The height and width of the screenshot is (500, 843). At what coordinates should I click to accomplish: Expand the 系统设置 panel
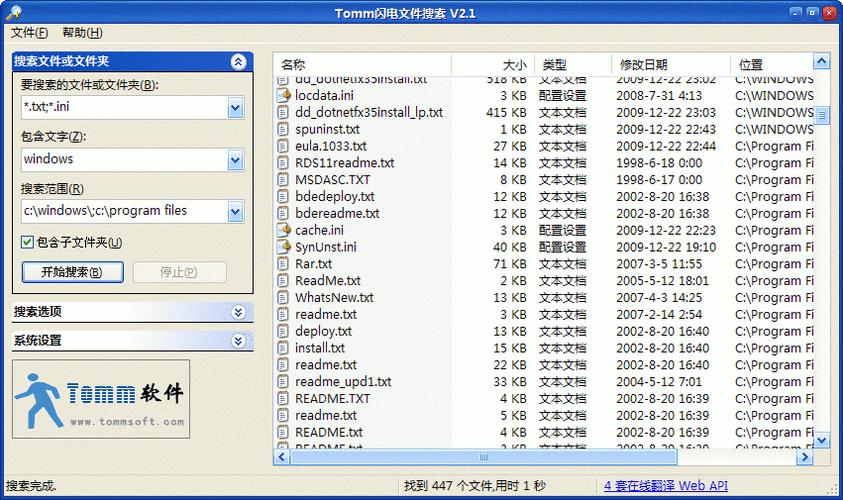tap(239, 341)
